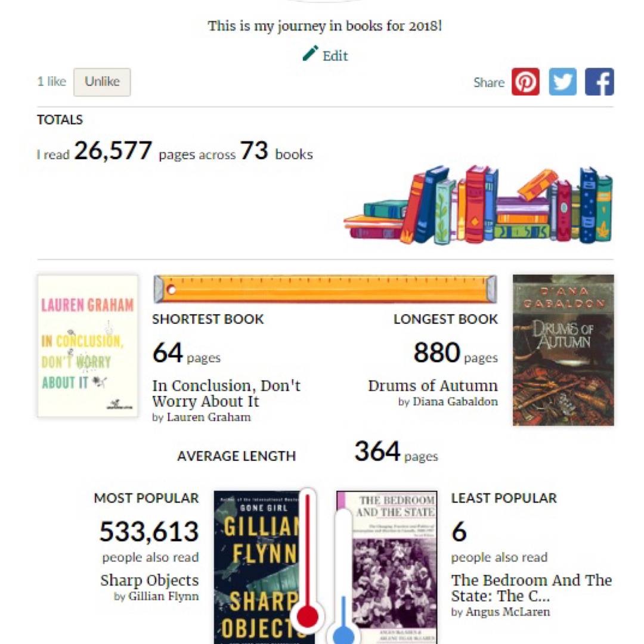Click the Lauren Graham book cover
Viewport: 644px width, 644px height.
click(88, 346)
